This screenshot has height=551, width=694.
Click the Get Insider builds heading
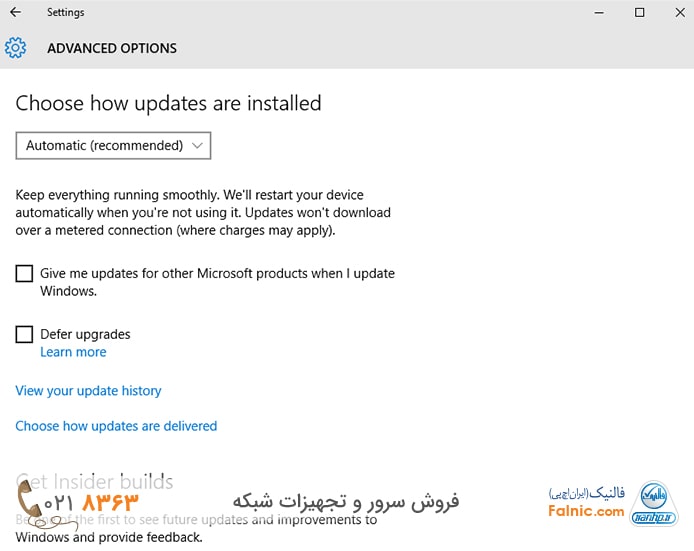click(95, 482)
